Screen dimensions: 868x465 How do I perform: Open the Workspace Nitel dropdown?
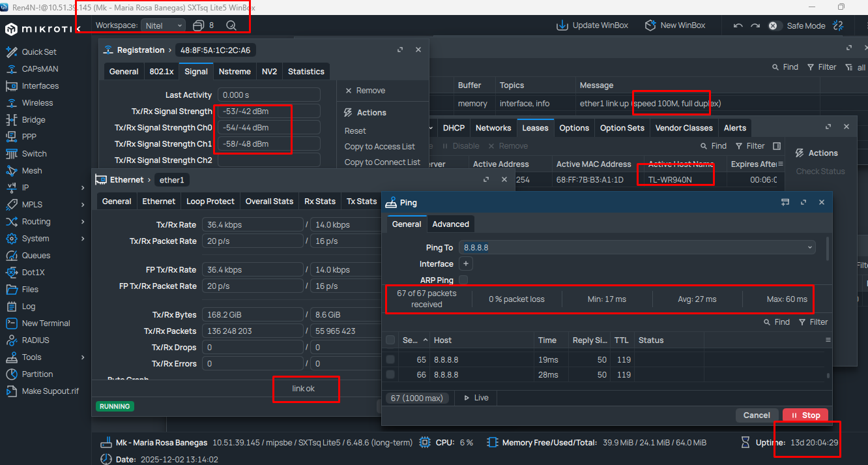(164, 25)
